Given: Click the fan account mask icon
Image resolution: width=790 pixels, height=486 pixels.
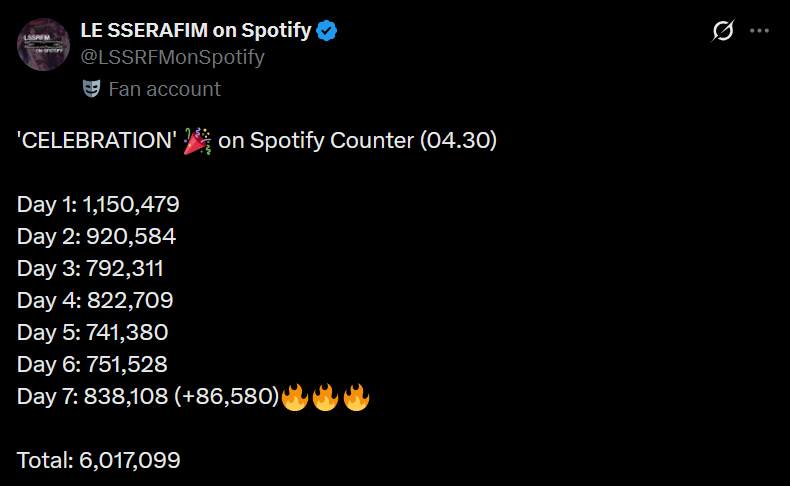Looking at the screenshot, I should [x=91, y=89].
